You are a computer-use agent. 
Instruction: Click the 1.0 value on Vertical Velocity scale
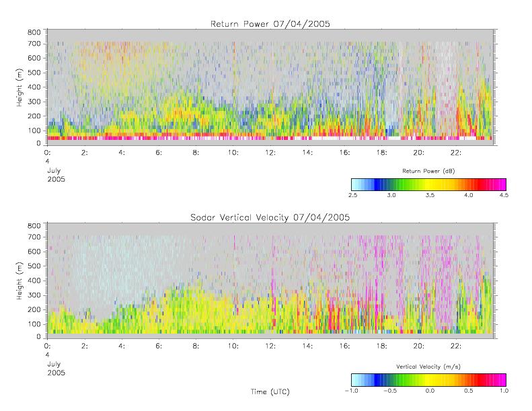[x=504, y=391]
